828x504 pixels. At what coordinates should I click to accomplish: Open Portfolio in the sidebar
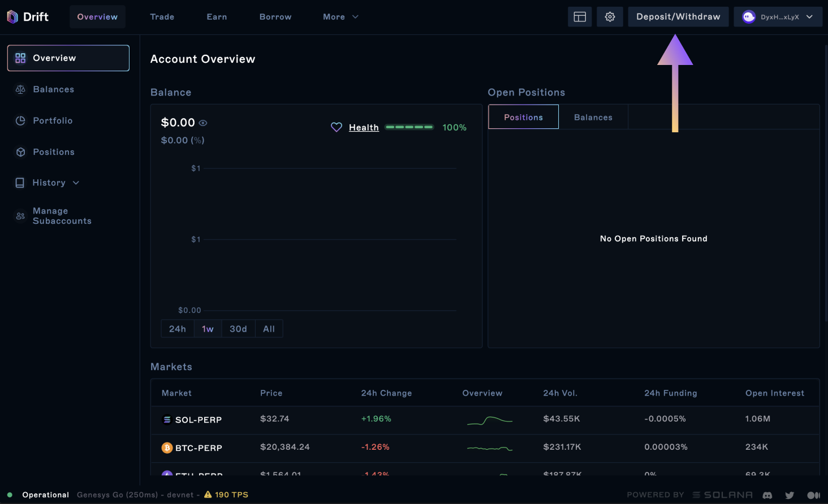click(53, 120)
